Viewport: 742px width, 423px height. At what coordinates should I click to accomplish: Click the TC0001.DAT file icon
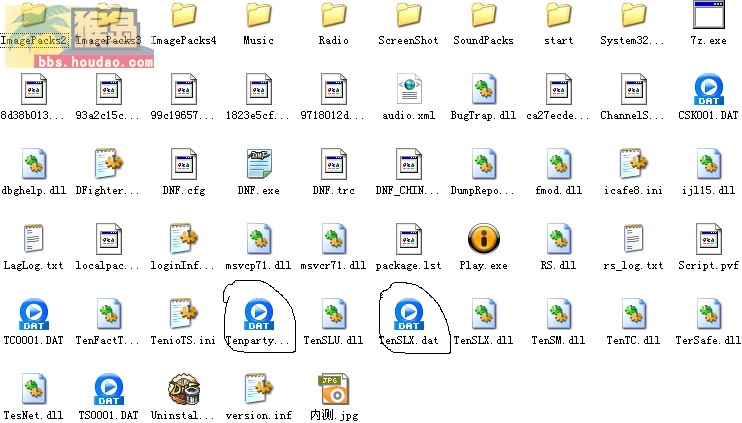(x=34, y=314)
